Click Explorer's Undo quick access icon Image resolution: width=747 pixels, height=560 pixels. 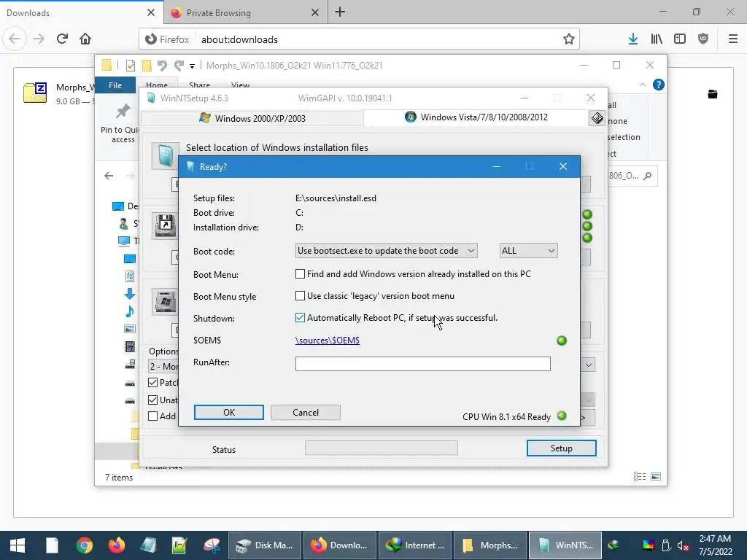point(162,65)
